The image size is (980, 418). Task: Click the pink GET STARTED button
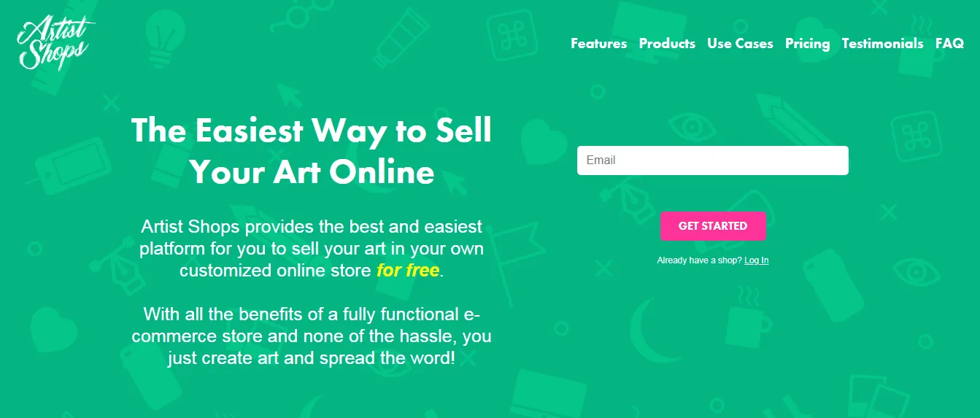click(713, 226)
